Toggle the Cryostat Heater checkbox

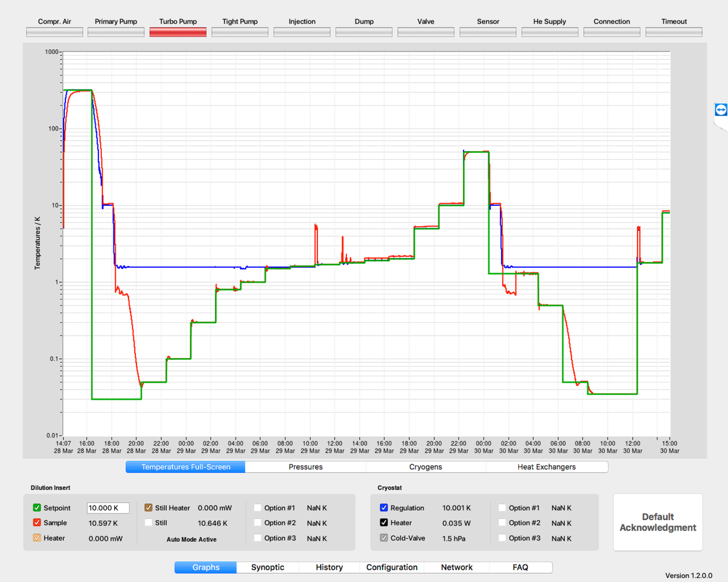click(383, 523)
